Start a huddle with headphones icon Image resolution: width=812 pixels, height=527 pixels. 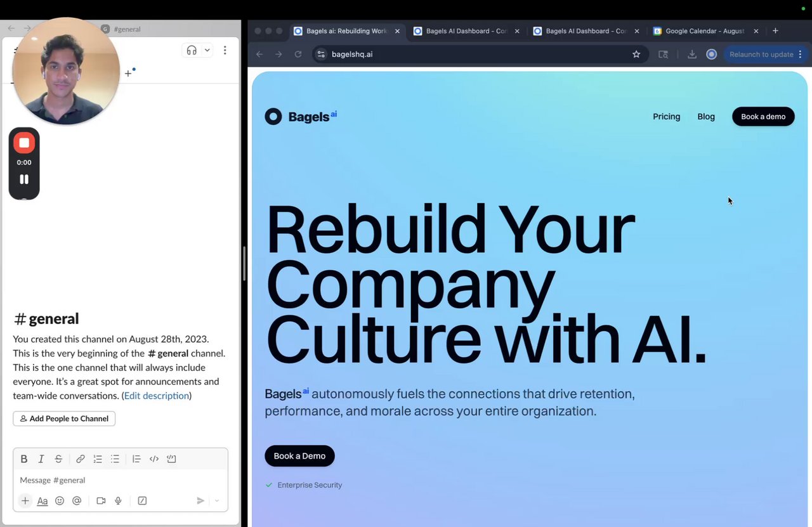192,50
